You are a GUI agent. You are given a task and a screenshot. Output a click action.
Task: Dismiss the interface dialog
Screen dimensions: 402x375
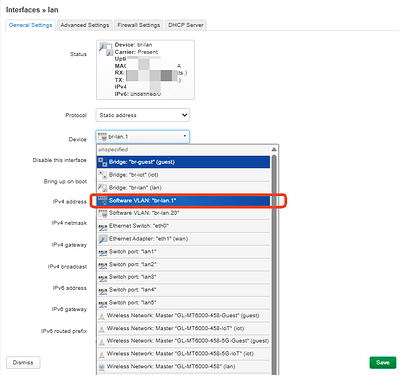23,362
